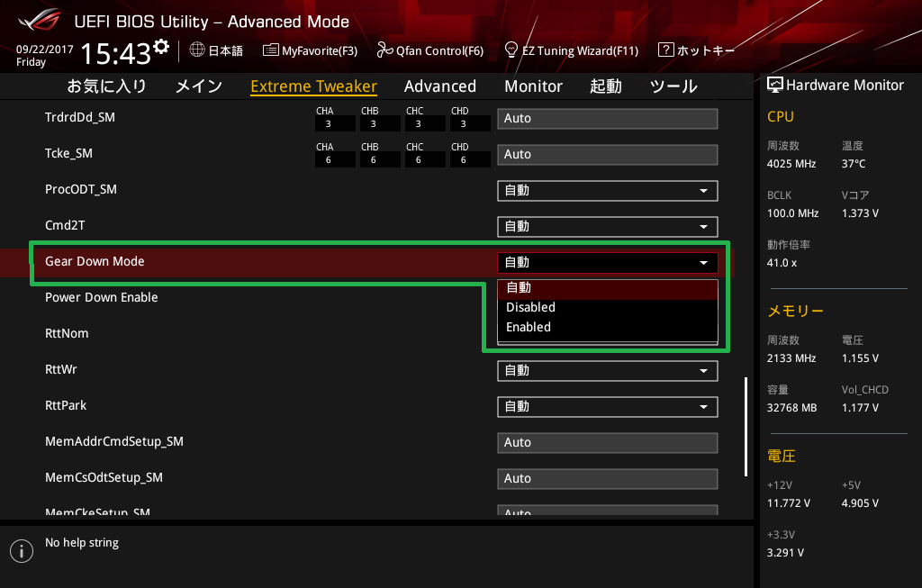The width and height of the screenshot is (922, 588).
Task: Open the Monitor tab
Action: pos(533,86)
